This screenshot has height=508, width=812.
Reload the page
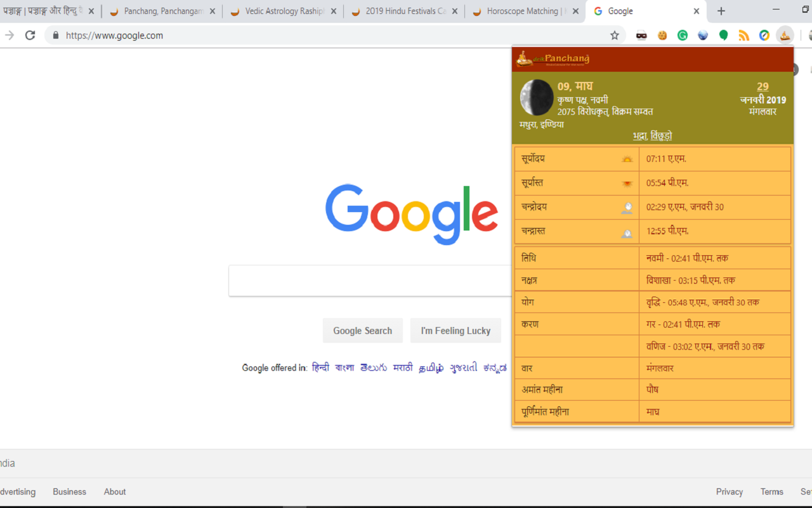click(x=30, y=36)
